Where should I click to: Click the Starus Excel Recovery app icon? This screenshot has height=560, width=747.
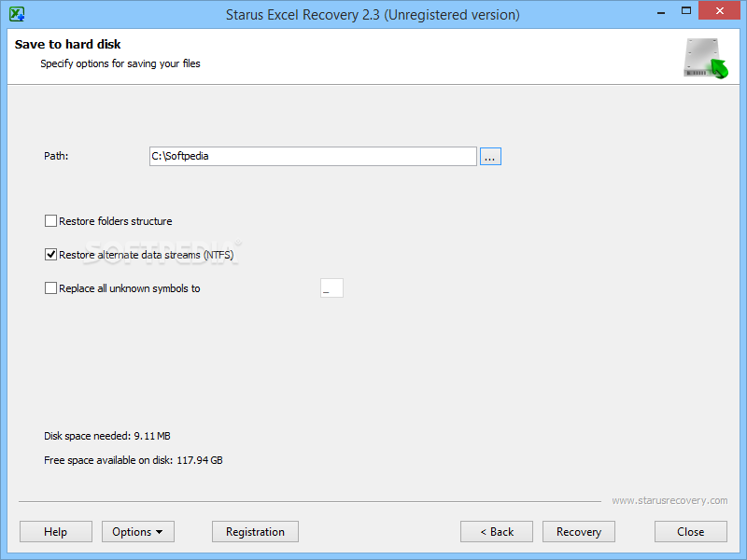point(17,14)
